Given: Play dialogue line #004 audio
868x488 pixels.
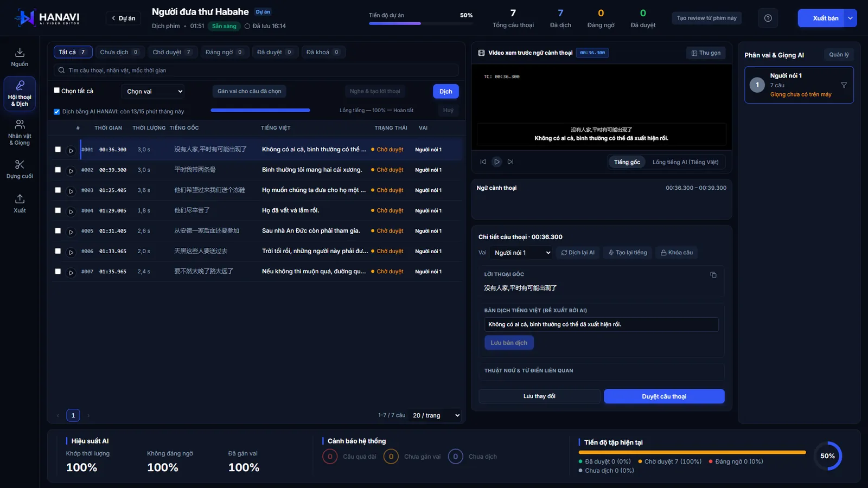Looking at the screenshot, I should [x=71, y=211].
